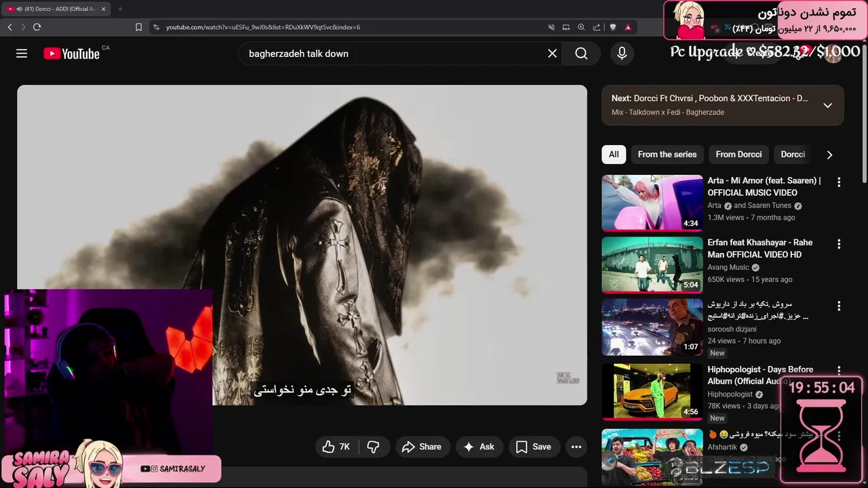Open soroosh dizjani video thumbnail
The image size is (868, 488).
pyautogui.click(x=652, y=327)
